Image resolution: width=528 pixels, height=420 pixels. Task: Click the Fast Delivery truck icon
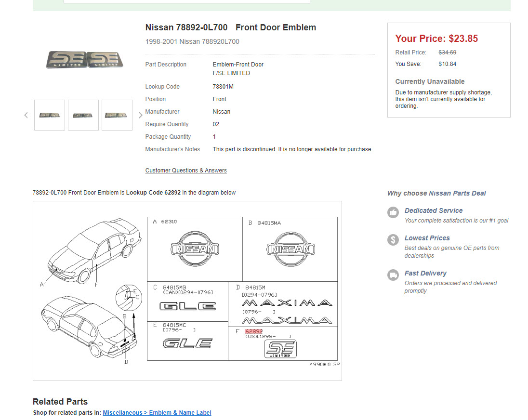click(393, 275)
